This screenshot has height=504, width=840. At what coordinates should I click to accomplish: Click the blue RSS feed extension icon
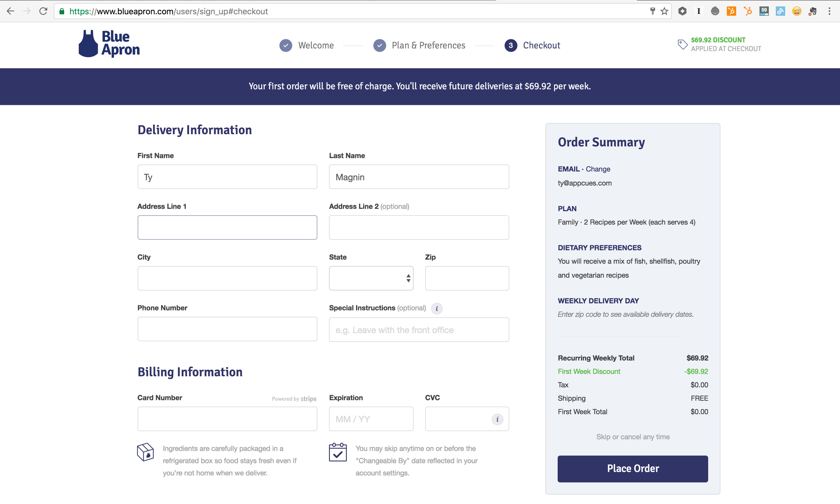(780, 11)
